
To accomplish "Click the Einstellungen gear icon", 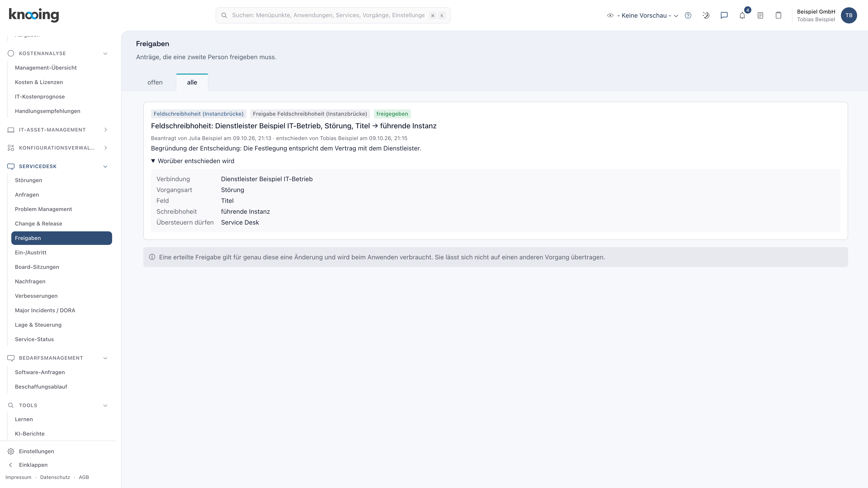I will (11, 451).
